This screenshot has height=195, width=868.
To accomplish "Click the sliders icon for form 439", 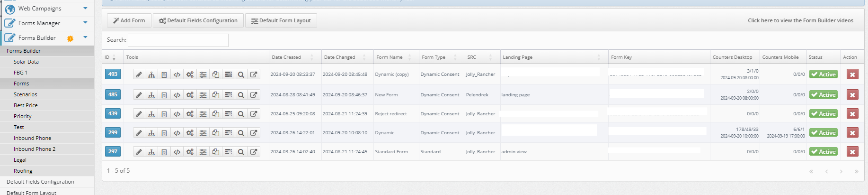I will (x=203, y=114).
